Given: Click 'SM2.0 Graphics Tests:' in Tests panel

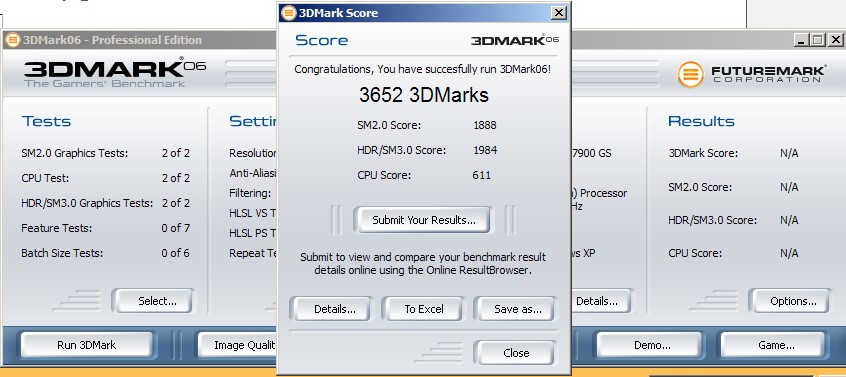Looking at the screenshot, I should tap(74, 153).
